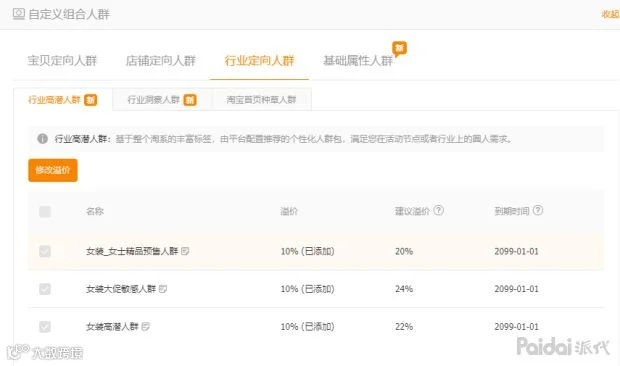Click the detail icon after 女装高潜人群
Image resolution: width=620 pixels, height=366 pixels.
pos(146,326)
